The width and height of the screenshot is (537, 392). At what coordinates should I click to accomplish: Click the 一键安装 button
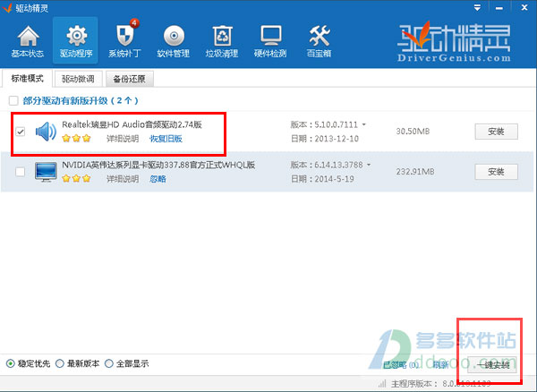click(x=492, y=365)
